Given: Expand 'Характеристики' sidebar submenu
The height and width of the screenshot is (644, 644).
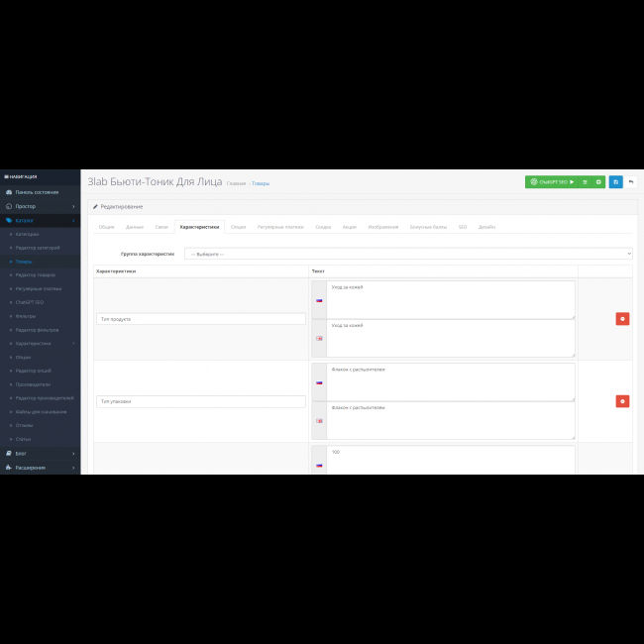Looking at the screenshot, I should 40,343.
